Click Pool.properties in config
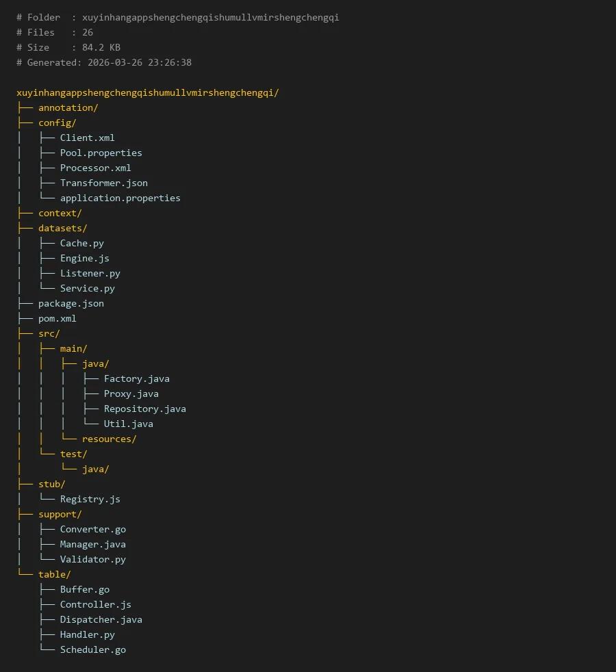 [x=101, y=153]
